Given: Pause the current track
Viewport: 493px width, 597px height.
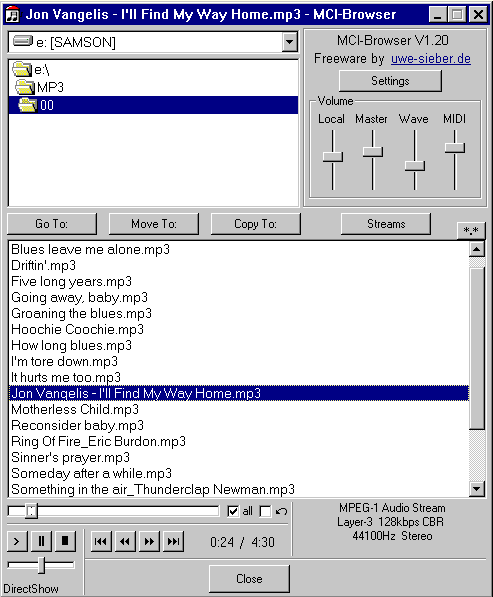Looking at the screenshot, I should (41, 541).
